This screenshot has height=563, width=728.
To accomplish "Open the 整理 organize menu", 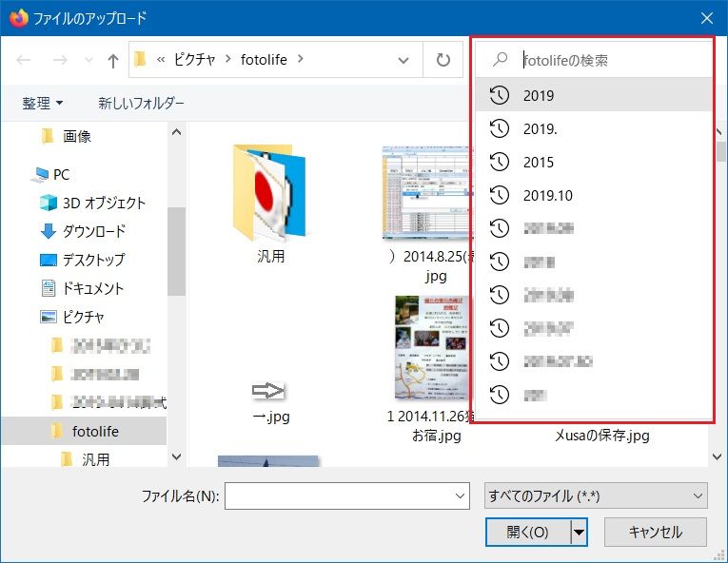I will point(42,103).
